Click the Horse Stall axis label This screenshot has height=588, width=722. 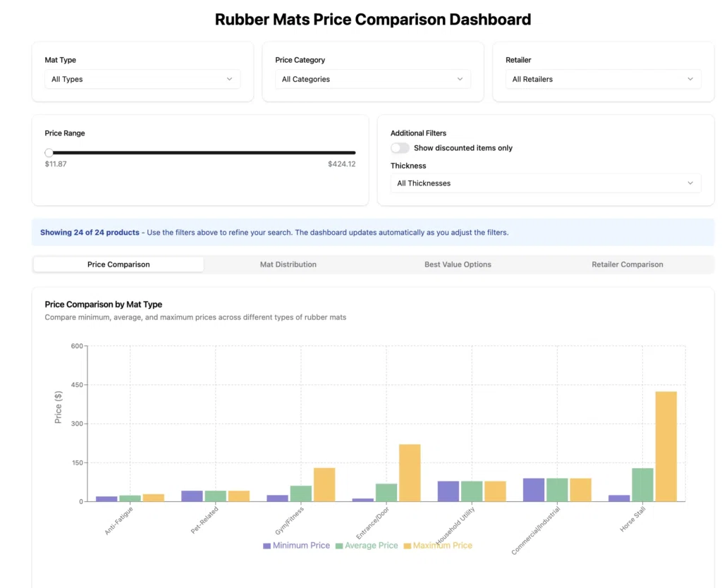632,520
